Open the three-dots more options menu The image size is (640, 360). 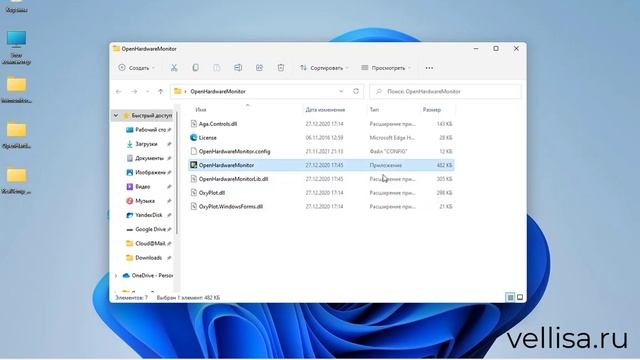click(x=429, y=68)
